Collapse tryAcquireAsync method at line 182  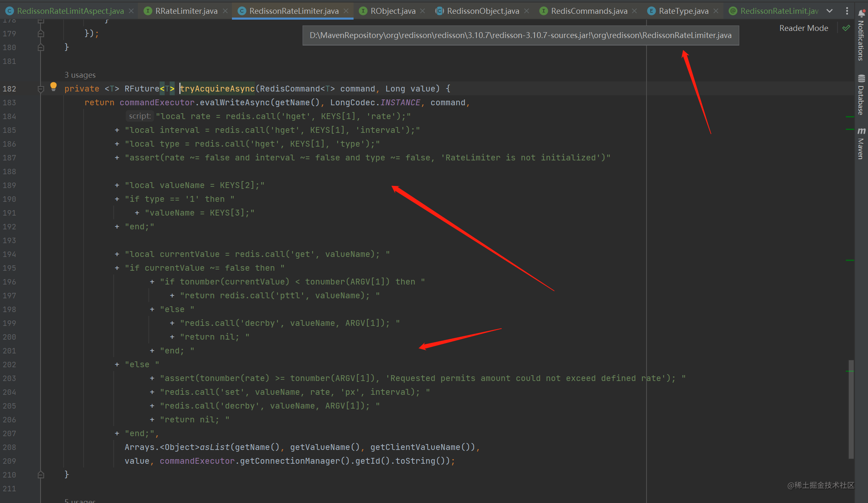point(41,89)
